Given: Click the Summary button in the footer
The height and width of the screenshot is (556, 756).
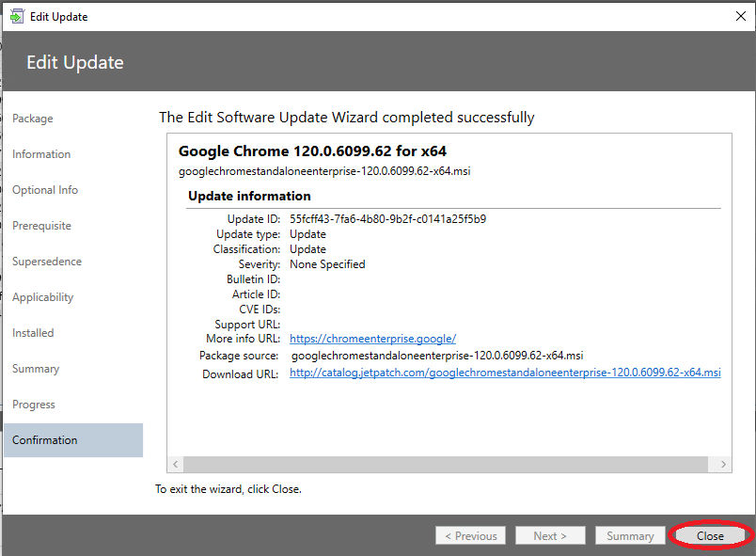Looking at the screenshot, I should click(630, 535).
